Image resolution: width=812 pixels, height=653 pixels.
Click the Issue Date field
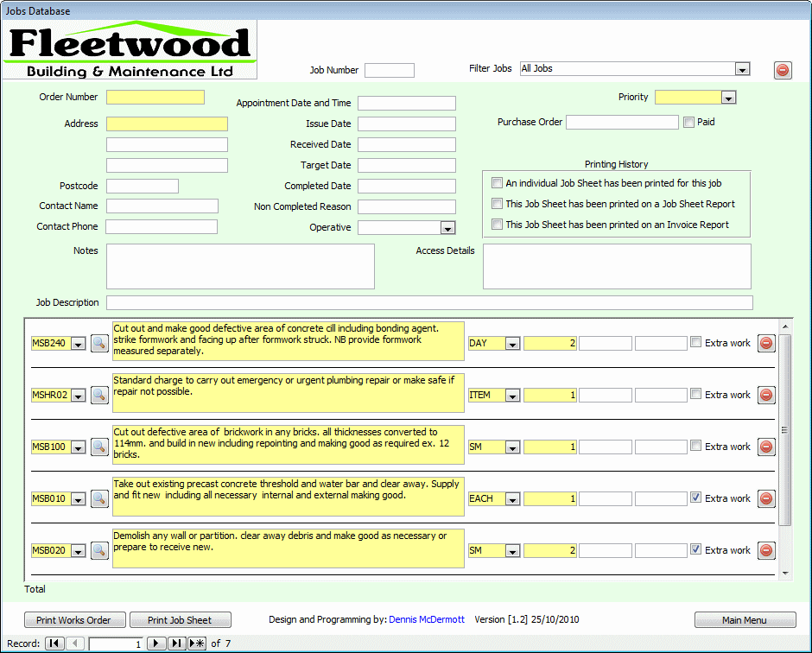pyautogui.click(x=407, y=124)
